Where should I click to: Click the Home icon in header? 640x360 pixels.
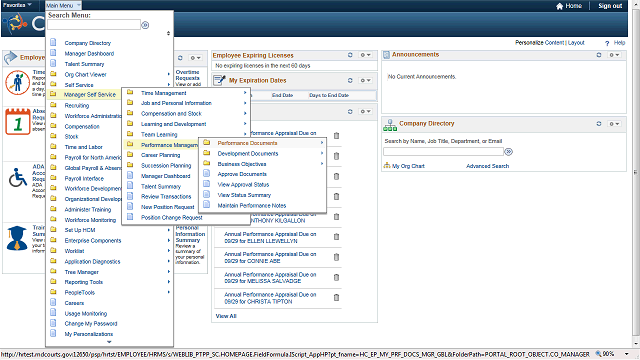pyautogui.click(x=559, y=6)
